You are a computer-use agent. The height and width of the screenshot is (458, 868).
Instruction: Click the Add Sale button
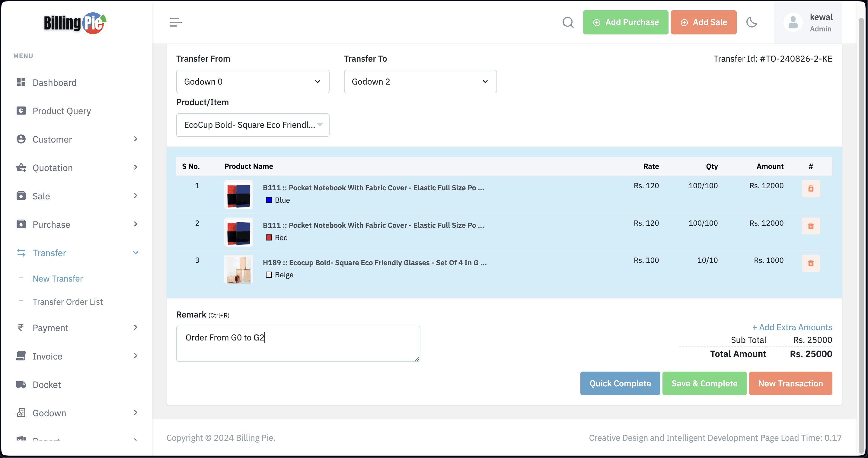coord(704,22)
